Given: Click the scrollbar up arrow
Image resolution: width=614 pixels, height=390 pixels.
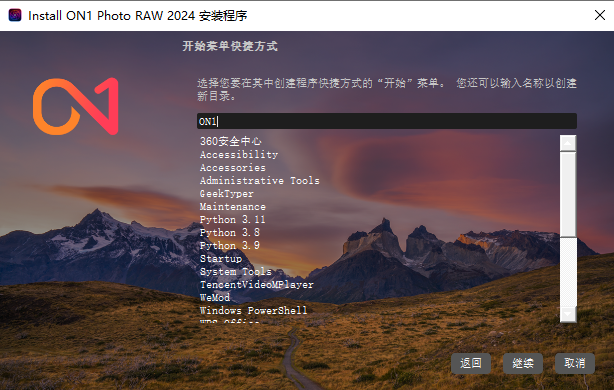Looking at the screenshot, I should pyautogui.click(x=568, y=143).
